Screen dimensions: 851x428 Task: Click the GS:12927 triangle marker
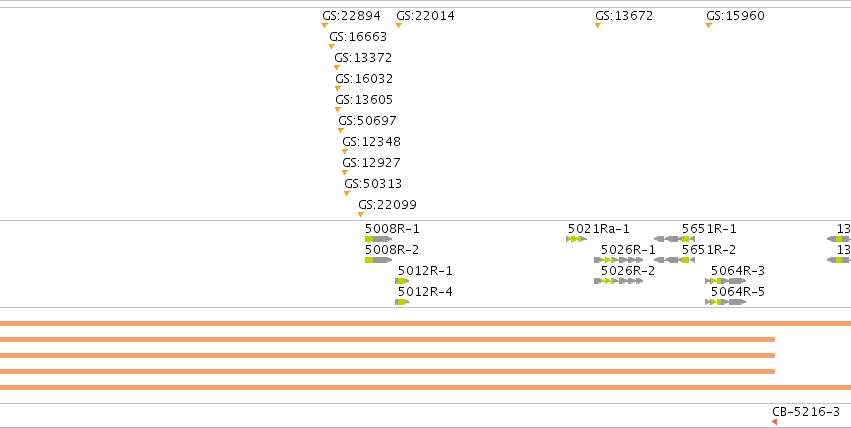pyautogui.click(x=345, y=173)
